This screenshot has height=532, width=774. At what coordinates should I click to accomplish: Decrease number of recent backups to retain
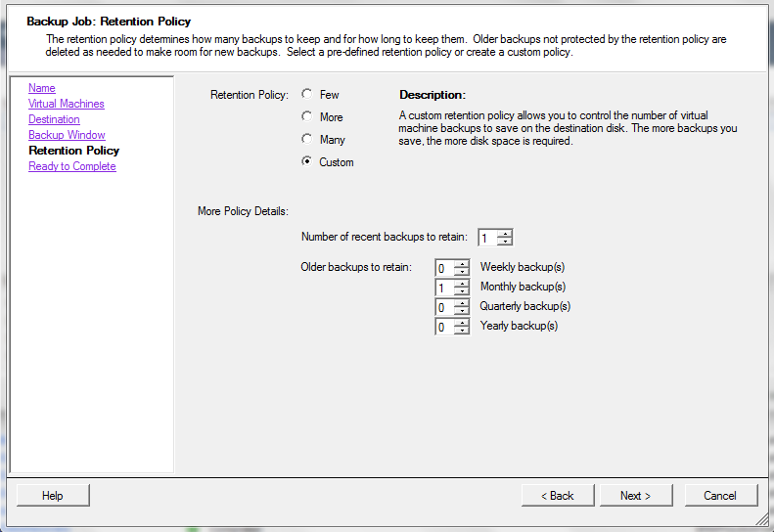pyautogui.click(x=505, y=242)
